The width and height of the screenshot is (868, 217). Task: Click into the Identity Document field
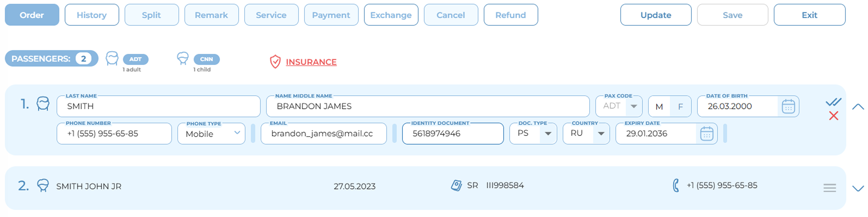[x=452, y=134]
